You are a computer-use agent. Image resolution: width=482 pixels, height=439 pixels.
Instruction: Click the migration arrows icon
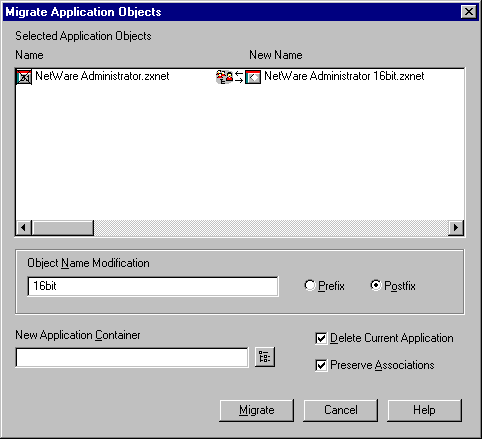pos(239,77)
